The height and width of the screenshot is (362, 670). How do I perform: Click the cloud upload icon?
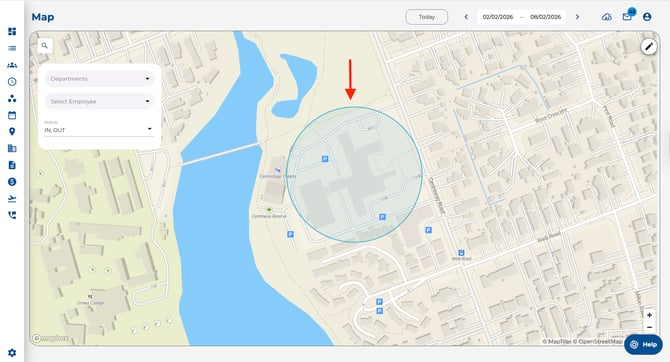pos(606,17)
